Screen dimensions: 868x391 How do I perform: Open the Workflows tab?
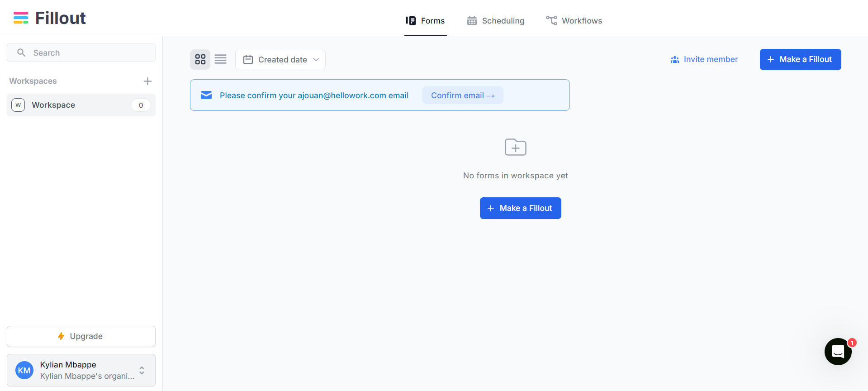pos(574,20)
